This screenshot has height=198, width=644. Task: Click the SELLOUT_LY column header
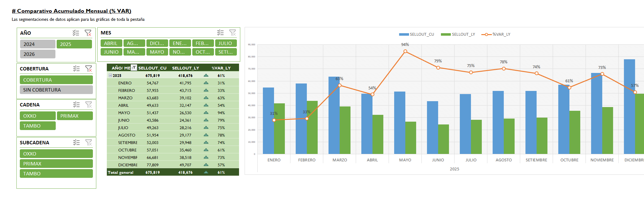185,68
